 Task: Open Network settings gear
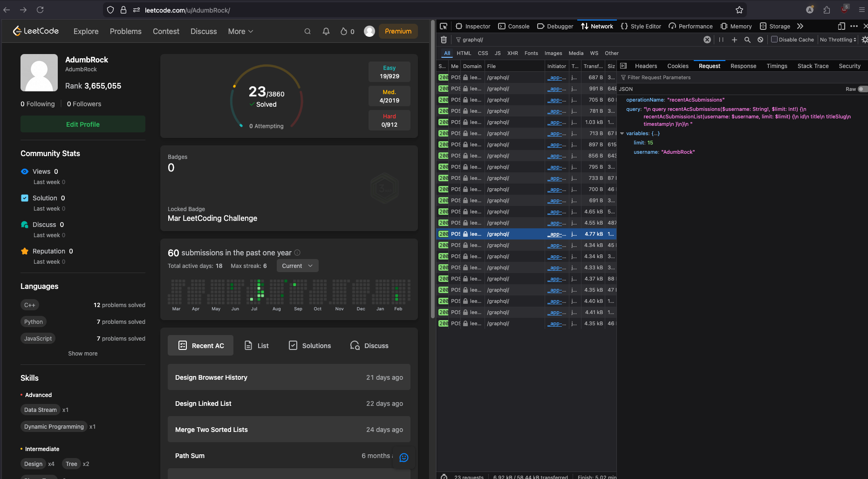[x=864, y=40]
